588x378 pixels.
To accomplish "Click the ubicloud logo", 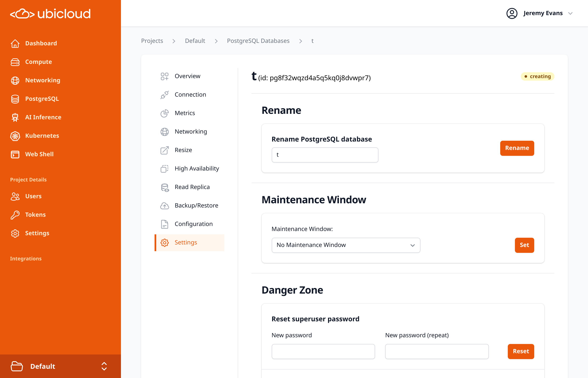I will point(50,14).
